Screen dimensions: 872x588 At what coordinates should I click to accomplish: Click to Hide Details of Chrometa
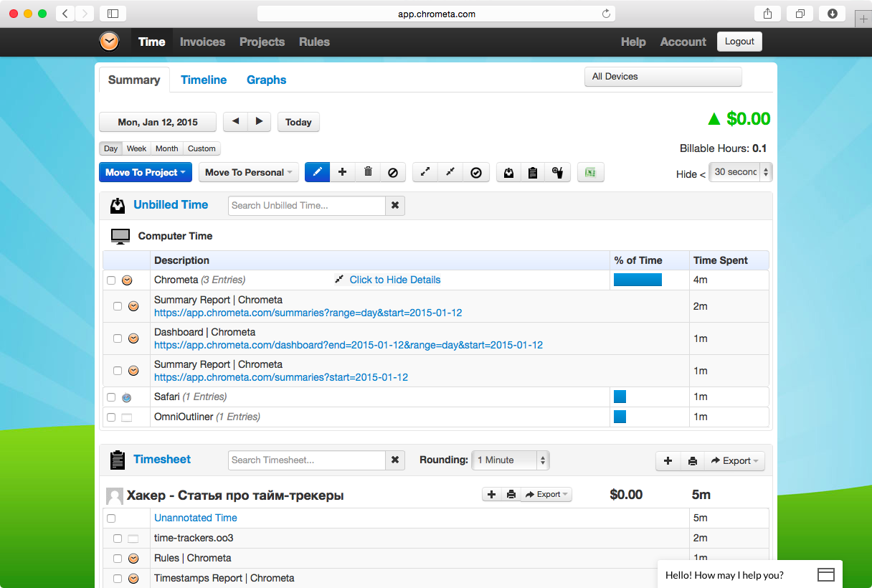(x=395, y=280)
